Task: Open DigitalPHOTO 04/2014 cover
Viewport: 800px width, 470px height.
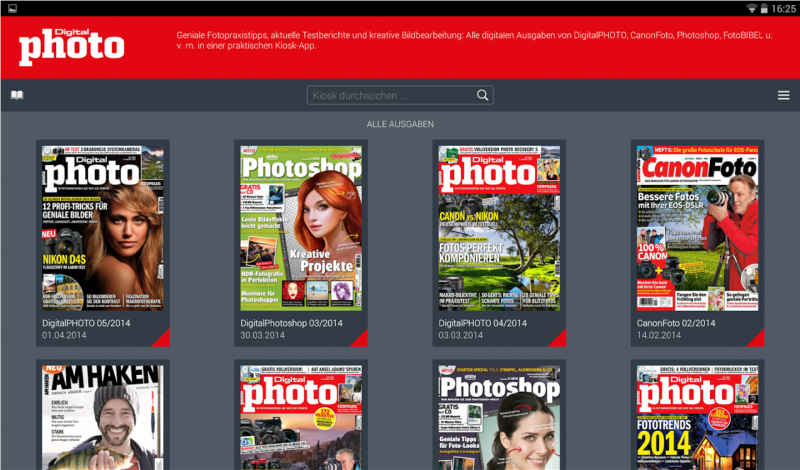Action: (499, 226)
